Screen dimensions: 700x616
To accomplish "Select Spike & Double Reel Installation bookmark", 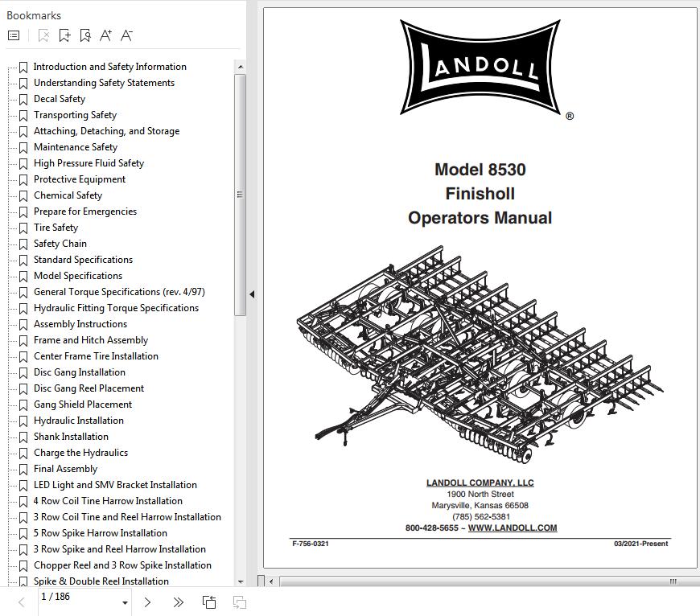I will tap(101, 581).
